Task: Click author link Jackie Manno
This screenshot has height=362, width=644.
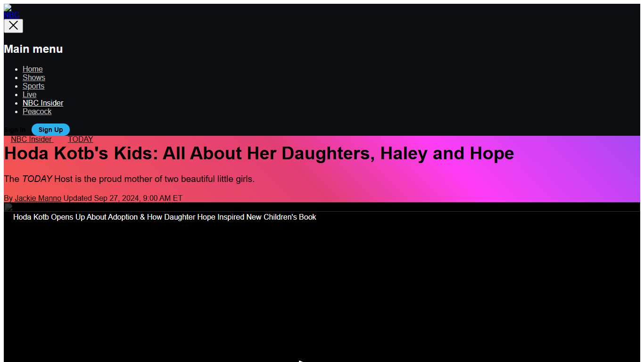Action: coord(38,198)
